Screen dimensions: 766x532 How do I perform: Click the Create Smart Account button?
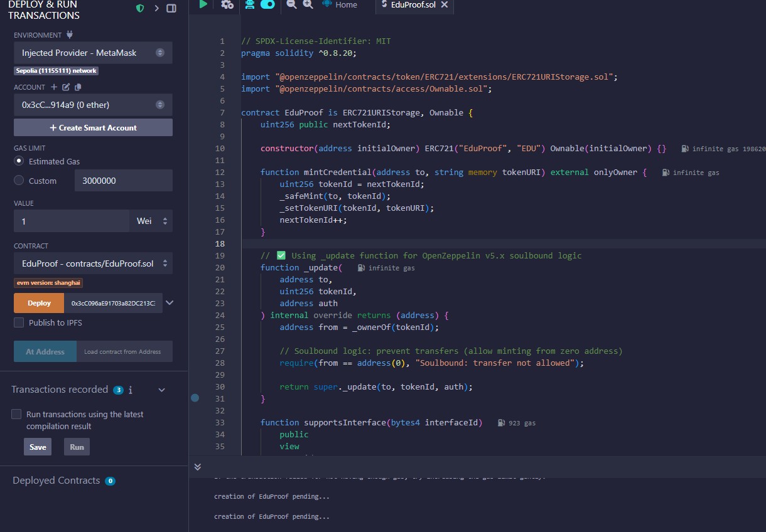click(93, 127)
